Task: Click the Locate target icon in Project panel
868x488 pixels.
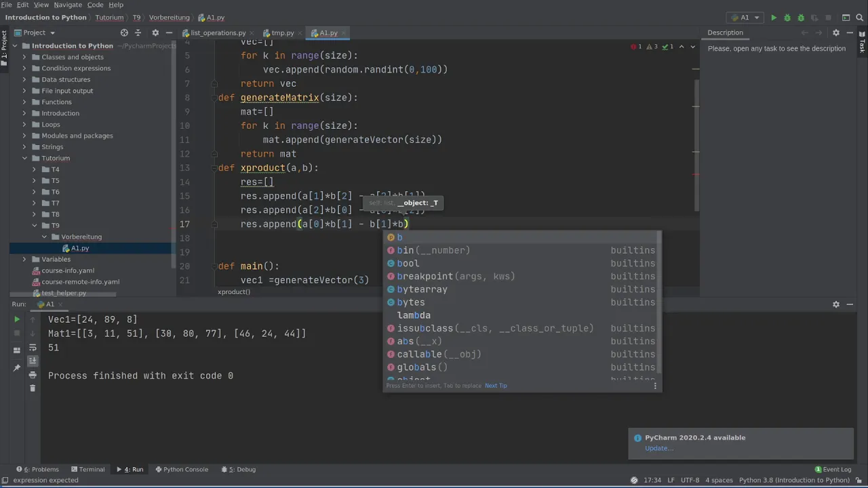Action: [x=124, y=33]
